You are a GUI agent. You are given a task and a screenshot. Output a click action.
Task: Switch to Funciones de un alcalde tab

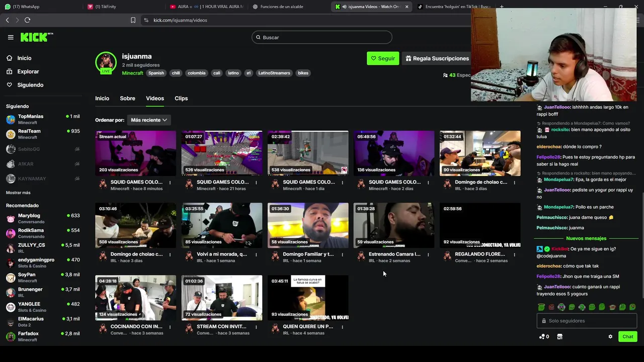289,7
